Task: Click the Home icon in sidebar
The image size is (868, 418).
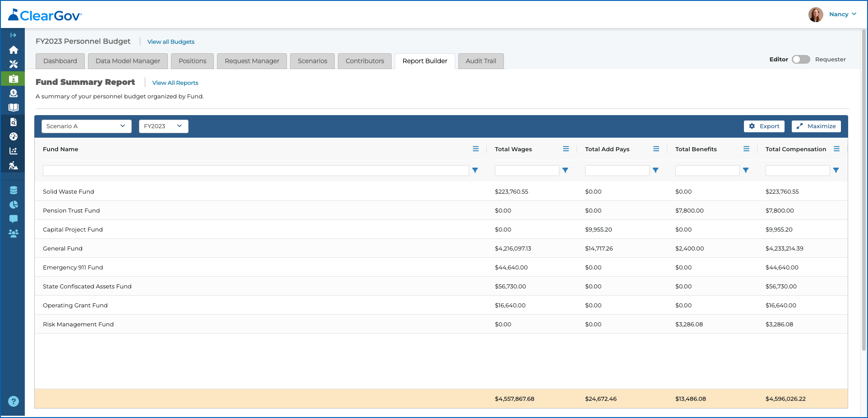Action: point(14,50)
